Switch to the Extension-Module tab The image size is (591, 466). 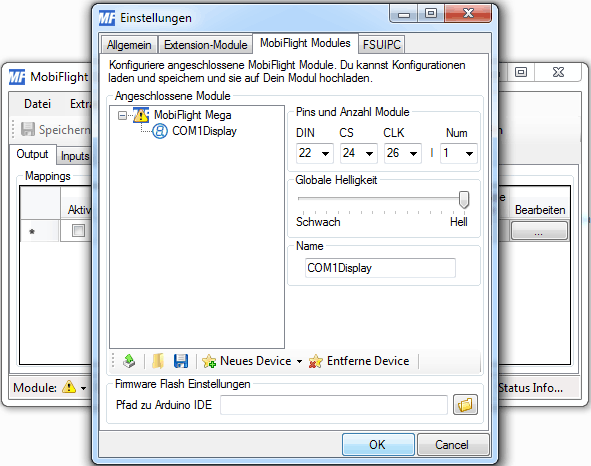click(x=205, y=45)
